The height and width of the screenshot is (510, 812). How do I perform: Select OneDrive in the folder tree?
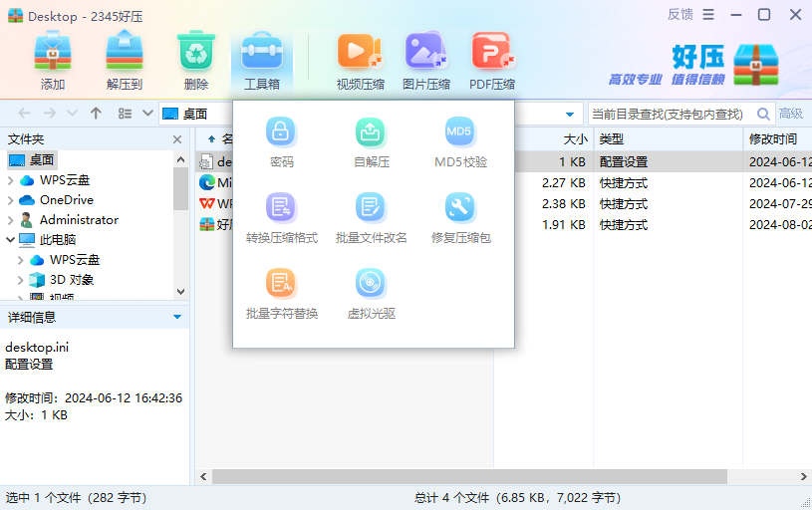[x=57, y=200]
